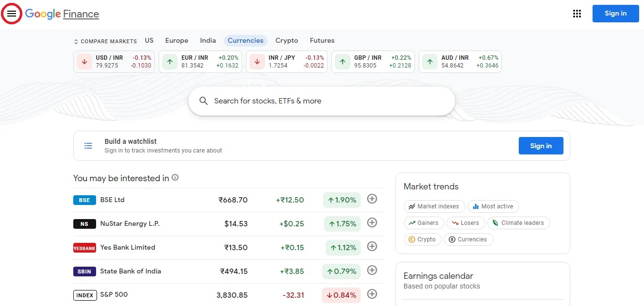Click the up arrow on EUR / INR
The image size is (644, 306).
pos(170,62)
